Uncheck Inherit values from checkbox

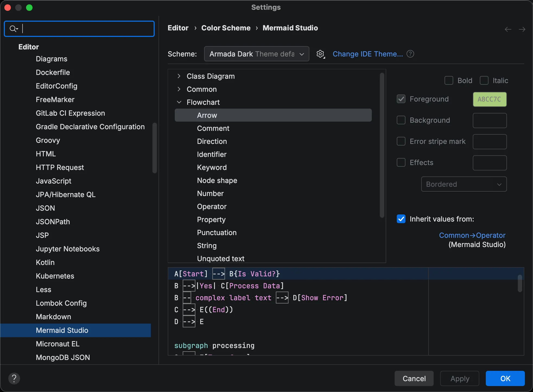coord(401,219)
